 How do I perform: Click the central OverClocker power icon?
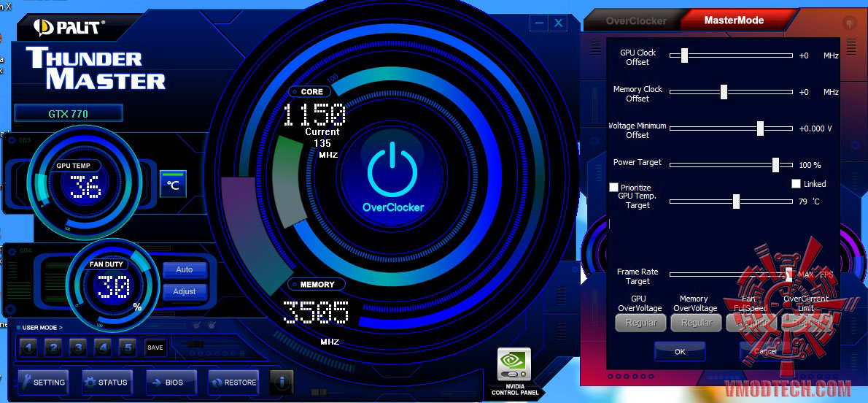[x=392, y=169]
